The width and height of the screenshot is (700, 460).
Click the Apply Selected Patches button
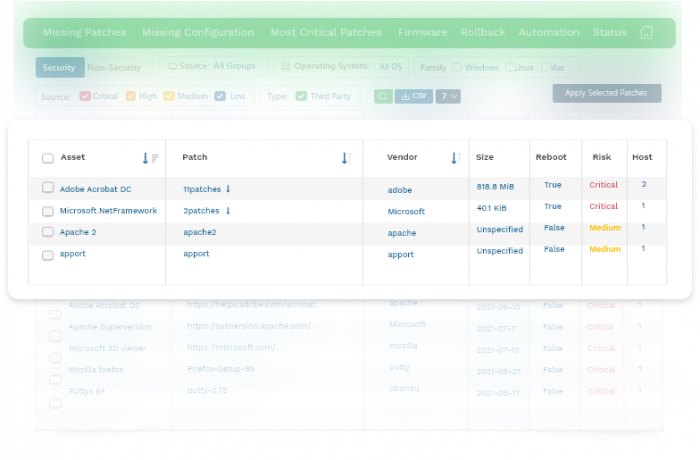click(607, 93)
